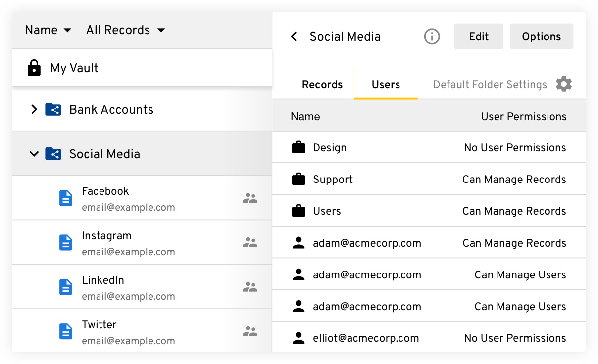This screenshot has width=598, height=364.
Task: Click the person icon for elliot@acmecorp.com
Action: (x=299, y=338)
